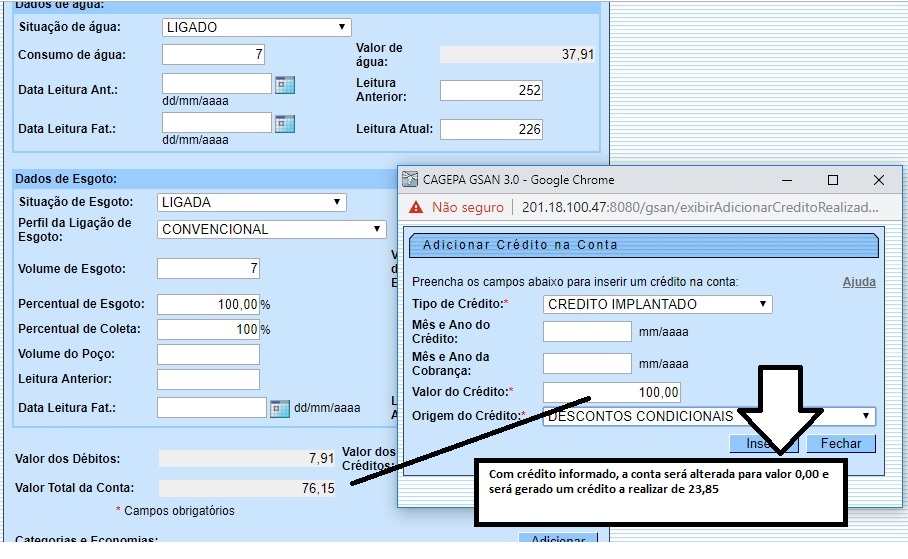Click the Esgoto Data Leitura Fat. date field
The height and width of the screenshot is (559, 908).
212,408
